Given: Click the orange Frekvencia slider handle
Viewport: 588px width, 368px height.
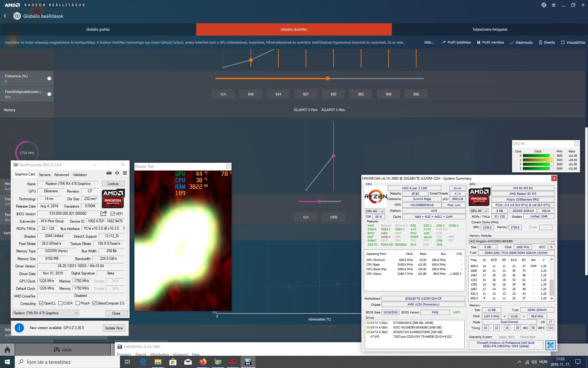Looking at the screenshot, I should point(328,79).
